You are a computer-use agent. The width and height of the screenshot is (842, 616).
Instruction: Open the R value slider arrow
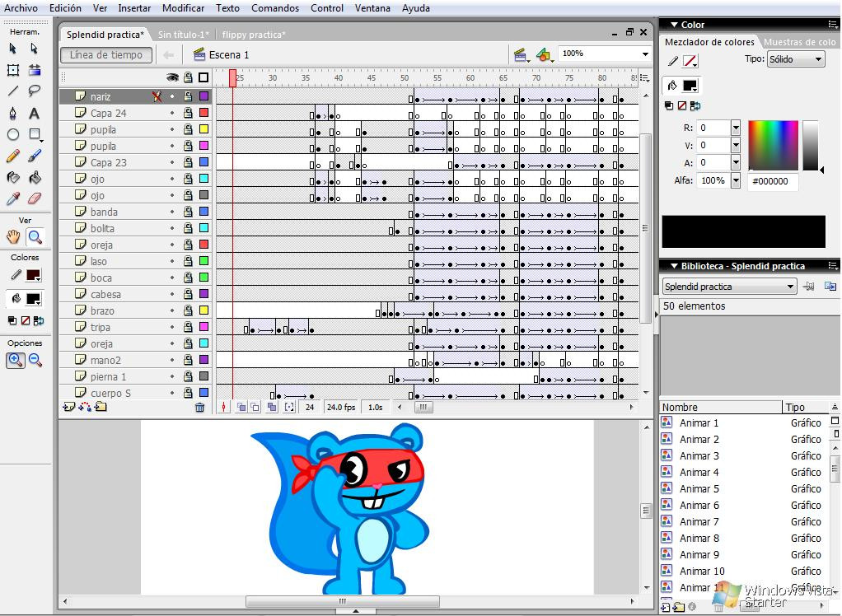[x=736, y=128]
